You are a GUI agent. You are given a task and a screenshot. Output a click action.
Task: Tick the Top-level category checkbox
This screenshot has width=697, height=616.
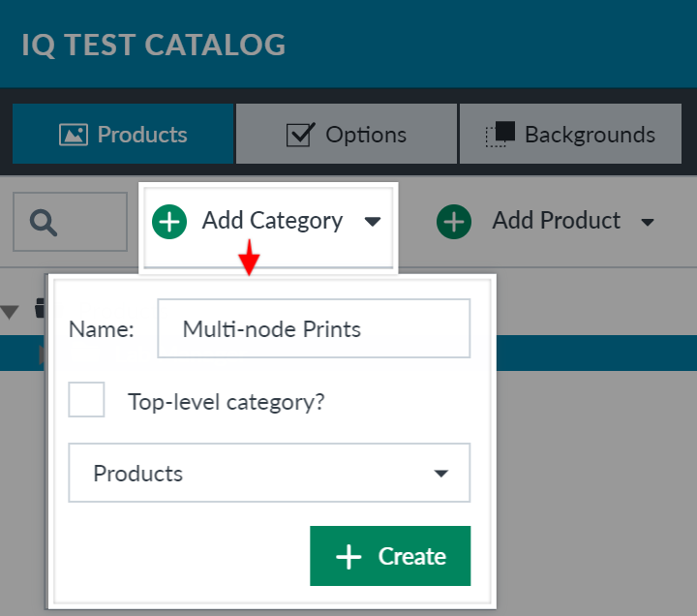tap(86, 399)
